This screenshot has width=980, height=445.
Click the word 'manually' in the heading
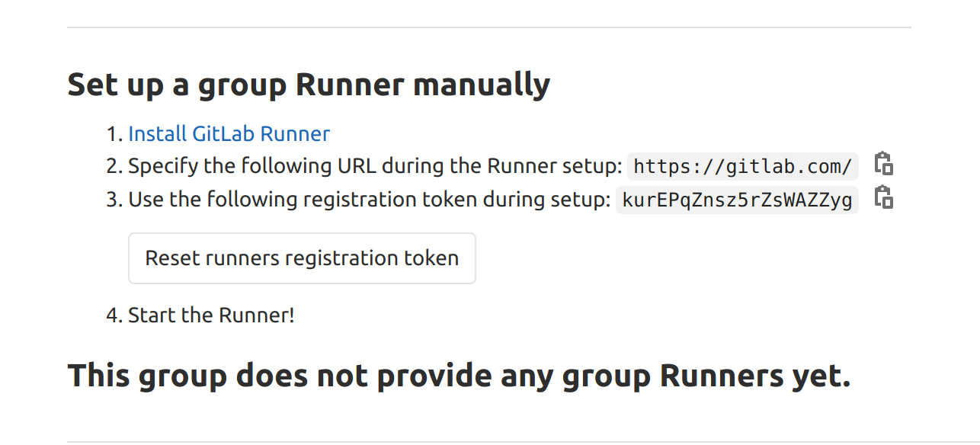pos(481,85)
